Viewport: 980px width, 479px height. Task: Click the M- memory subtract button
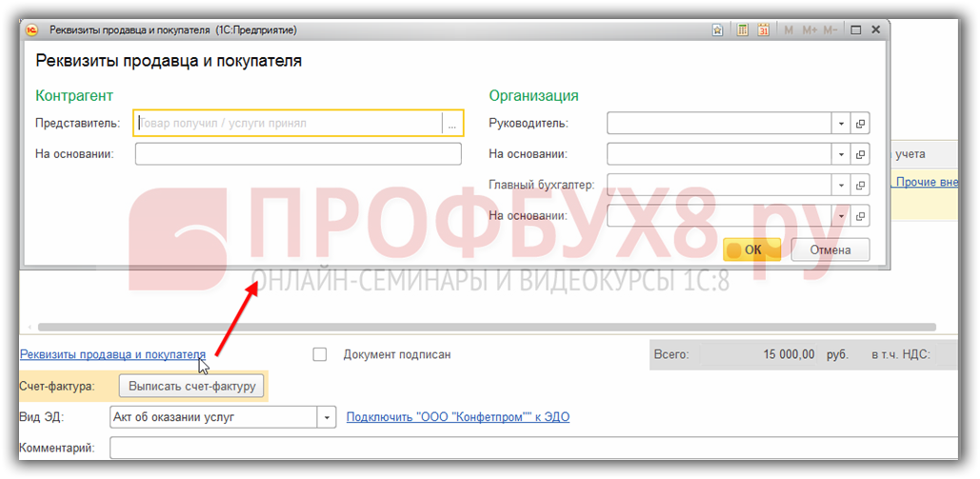(830, 30)
